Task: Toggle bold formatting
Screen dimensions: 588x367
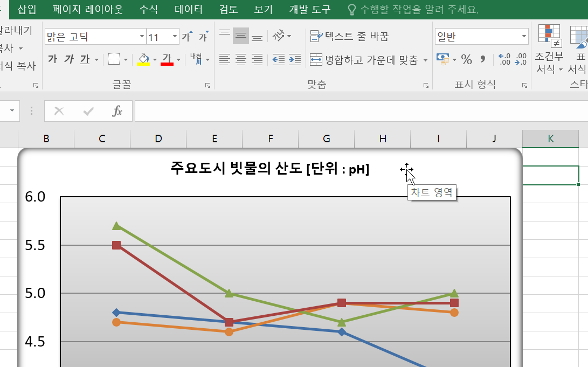Action: (x=52, y=59)
